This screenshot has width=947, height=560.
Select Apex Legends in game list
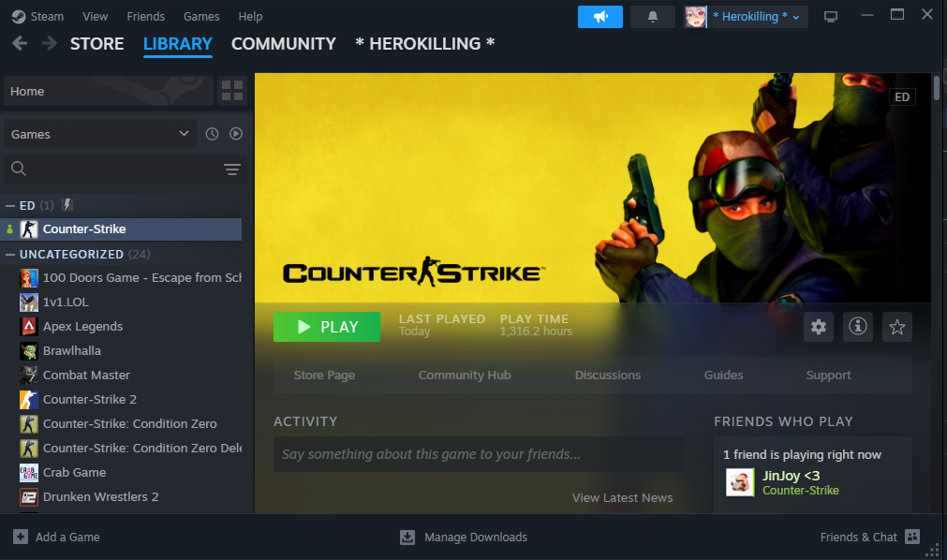[82, 326]
